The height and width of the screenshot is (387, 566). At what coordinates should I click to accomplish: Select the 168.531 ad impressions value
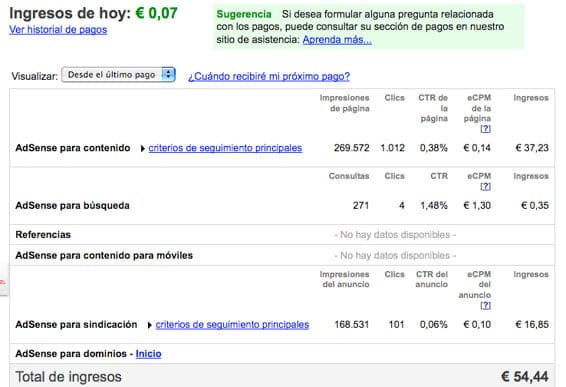352,325
